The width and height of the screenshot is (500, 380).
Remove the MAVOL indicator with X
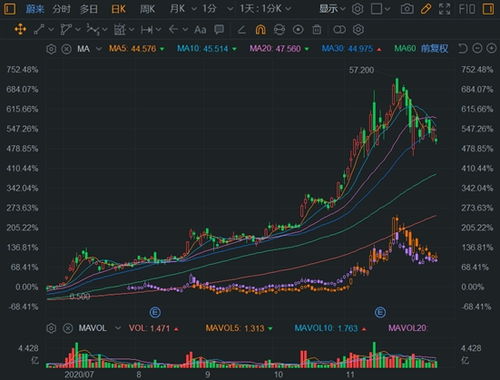[x=68, y=328]
